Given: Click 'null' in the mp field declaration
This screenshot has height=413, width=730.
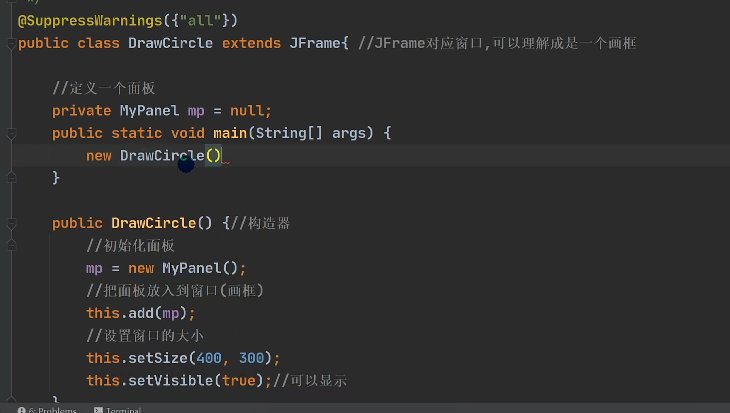Looking at the screenshot, I should tap(247, 111).
